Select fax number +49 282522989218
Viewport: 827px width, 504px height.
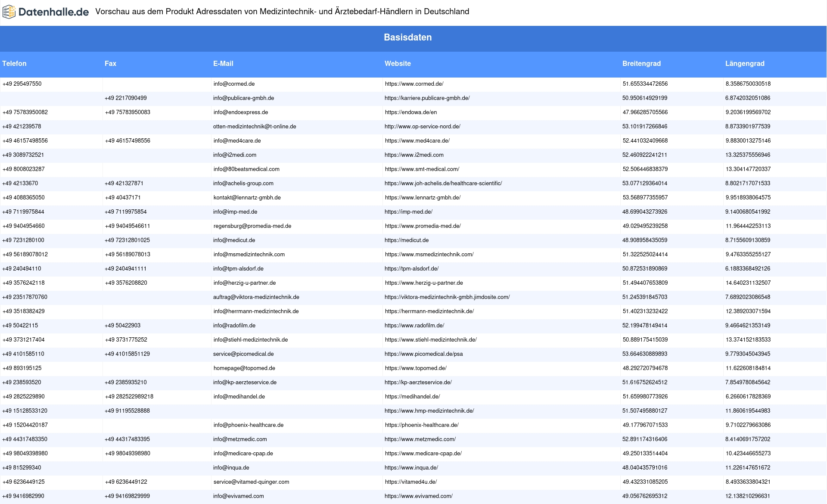pos(129,397)
